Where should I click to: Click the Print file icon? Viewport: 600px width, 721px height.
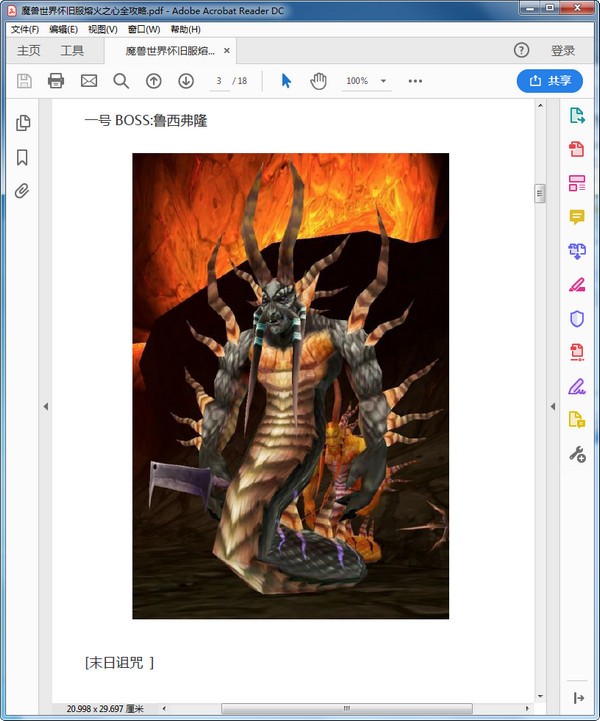click(56, 81)
